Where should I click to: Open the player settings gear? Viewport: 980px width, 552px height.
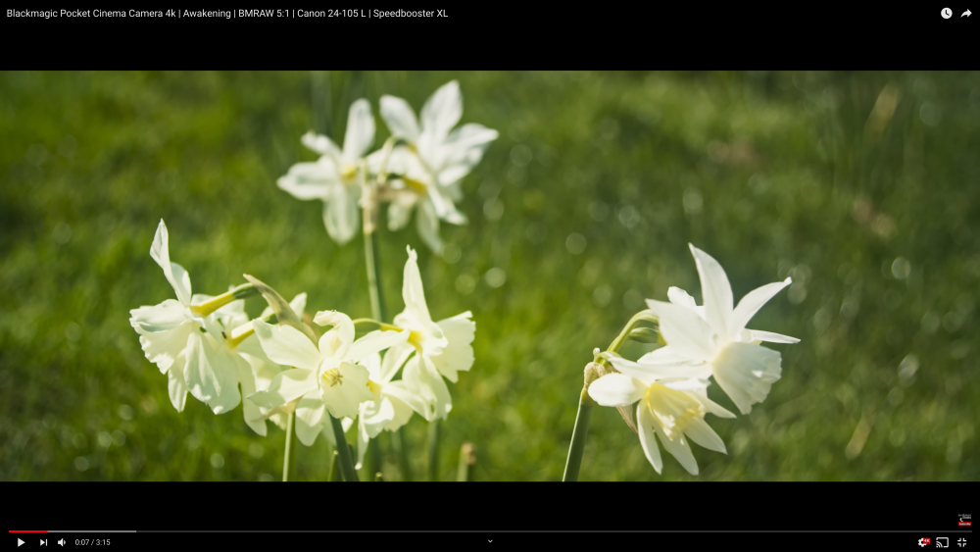tap(922, 542)
